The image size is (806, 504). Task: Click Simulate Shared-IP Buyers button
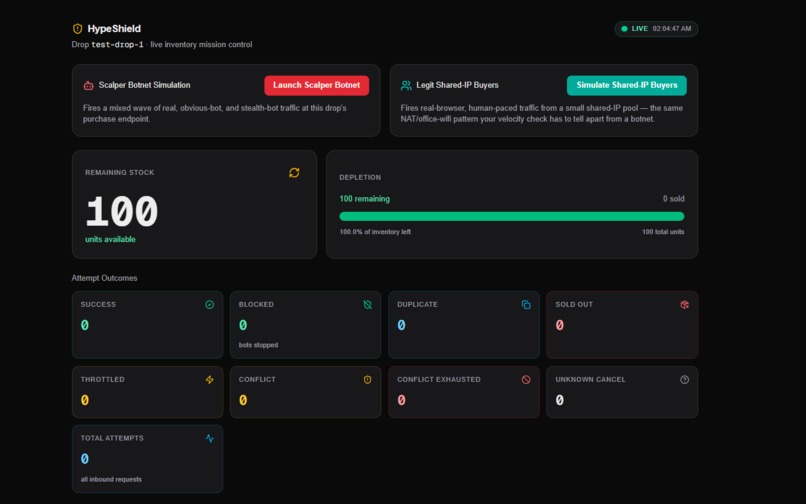(627, 85)
